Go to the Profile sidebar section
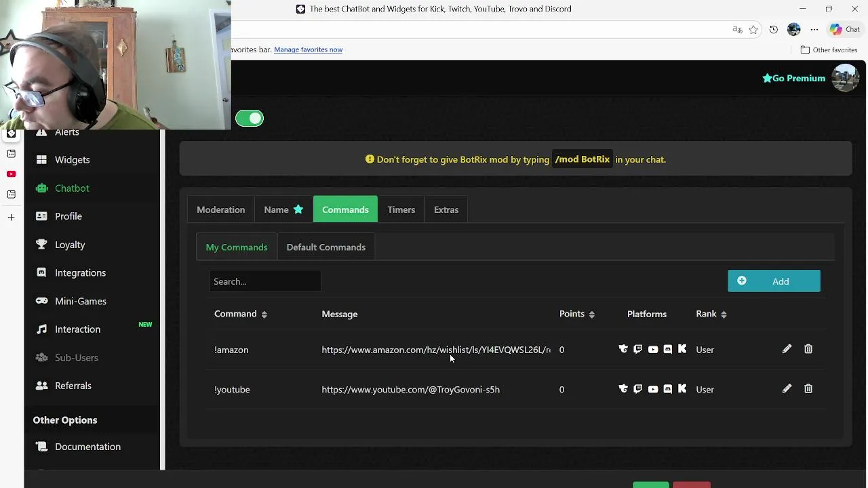The height and width of the screenshot is (488, 868). click(x=68, y=216)
